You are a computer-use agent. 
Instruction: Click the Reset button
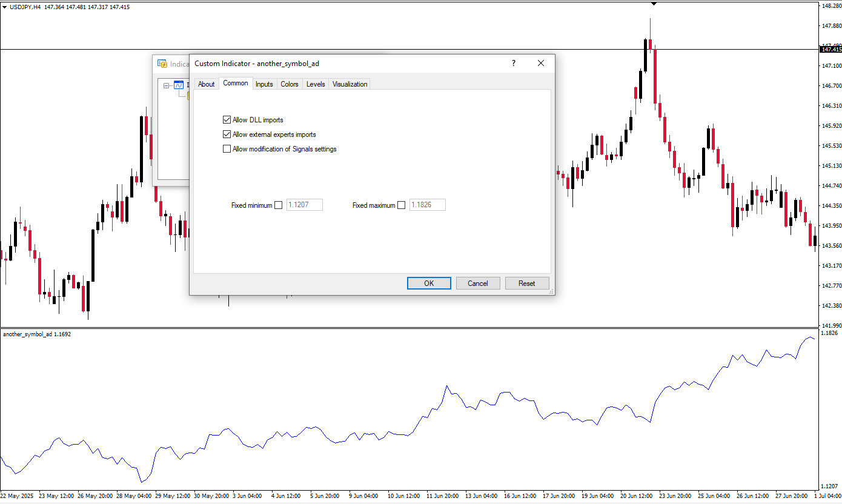[526, 283]
